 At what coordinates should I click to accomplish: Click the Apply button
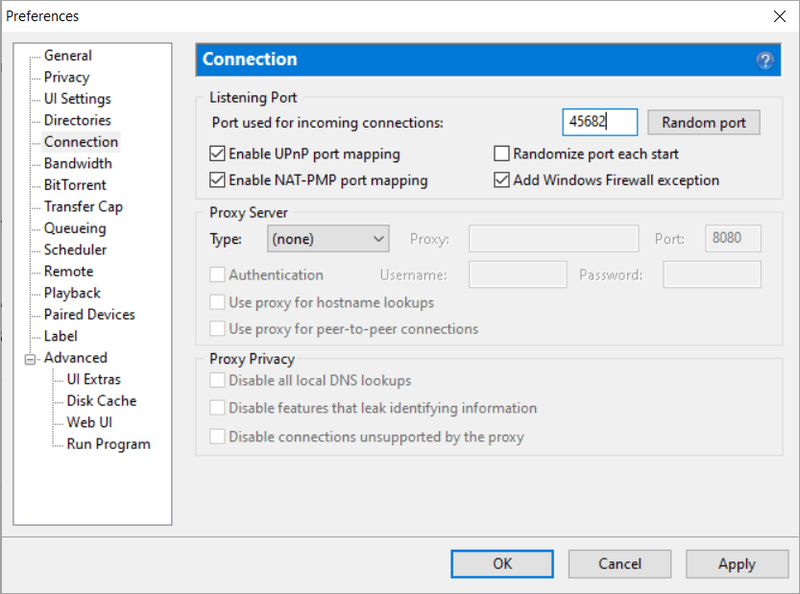(x=737, y=564)
